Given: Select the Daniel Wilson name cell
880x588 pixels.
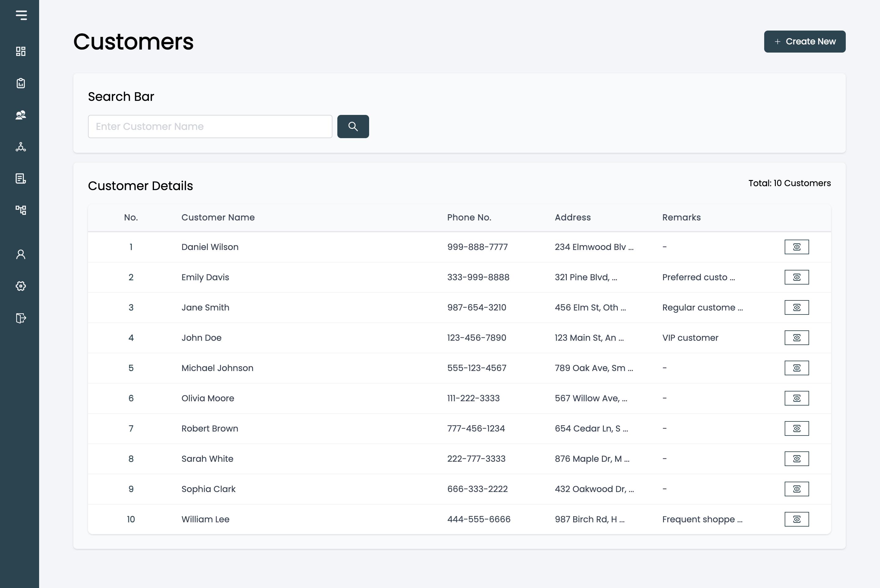Looking at the screenshot, I should click(210, 247).
